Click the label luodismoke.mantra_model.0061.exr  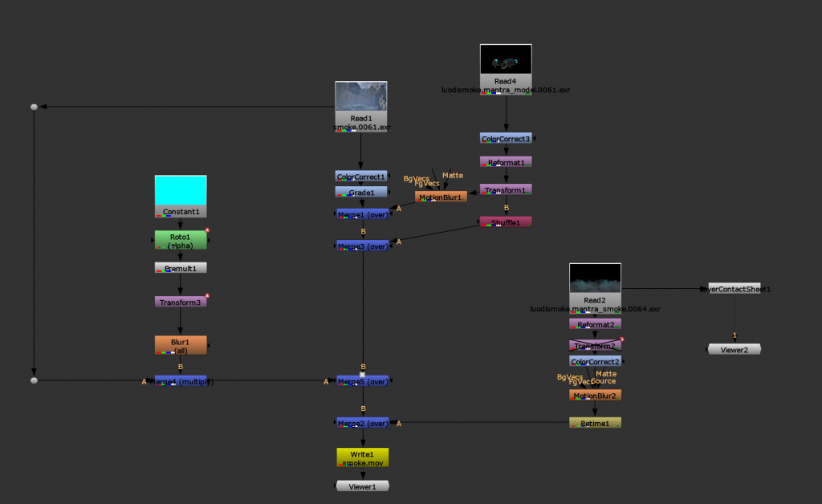point(506,90)
